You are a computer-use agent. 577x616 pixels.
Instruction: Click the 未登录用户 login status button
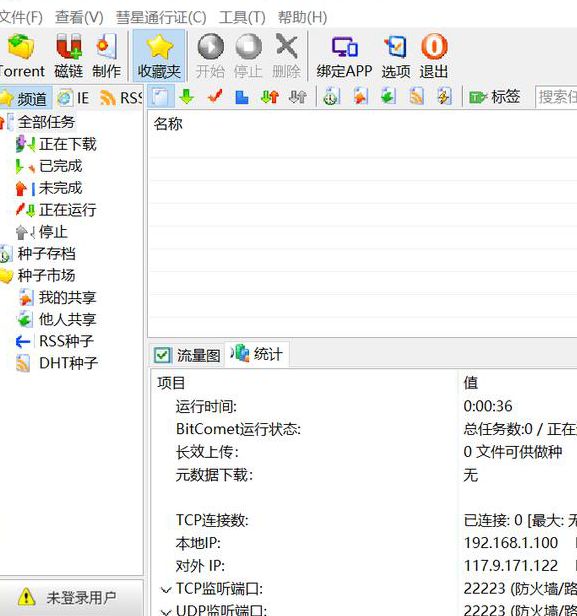click(x=71, y=598)
